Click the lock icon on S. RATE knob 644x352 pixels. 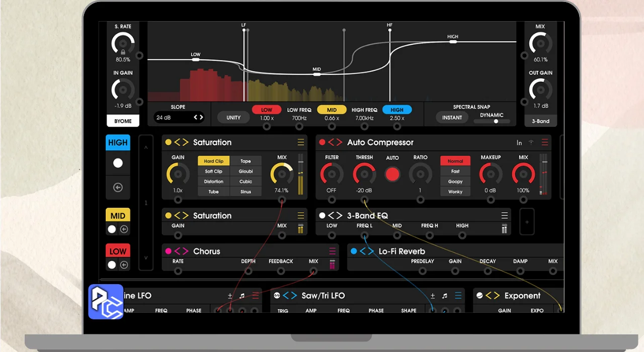(x=123, y=51)
